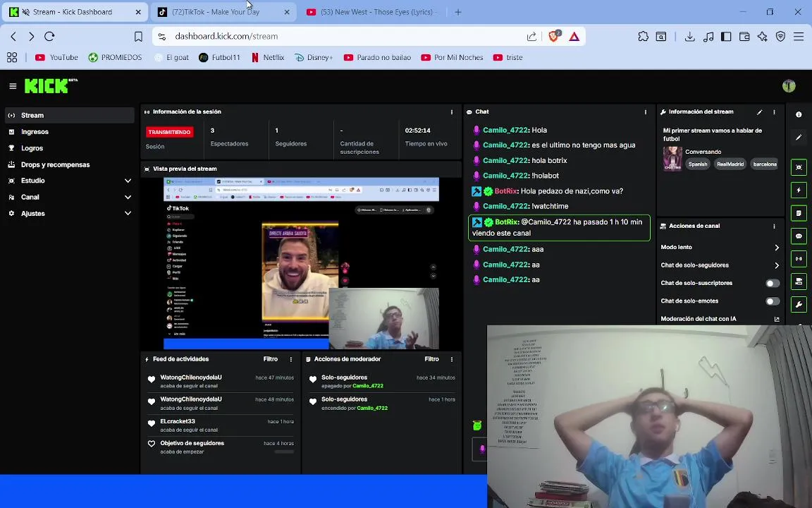
Task: Open the Brave playlist music icon
Action: coord(708,36)
